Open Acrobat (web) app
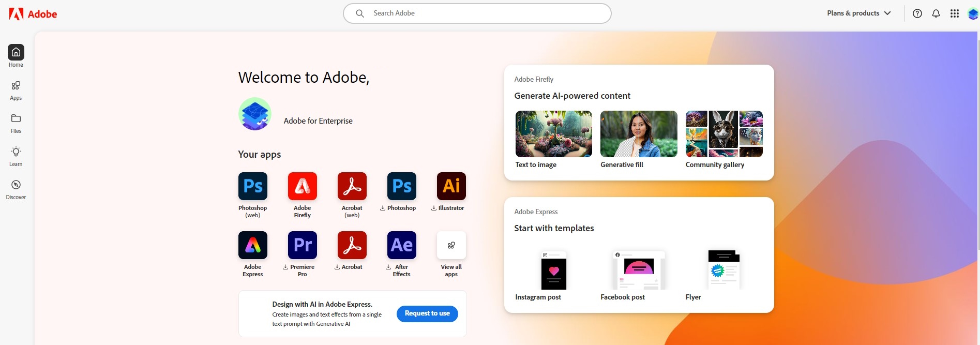This screenshot has height=345, width=980. [x=352, y=186]
